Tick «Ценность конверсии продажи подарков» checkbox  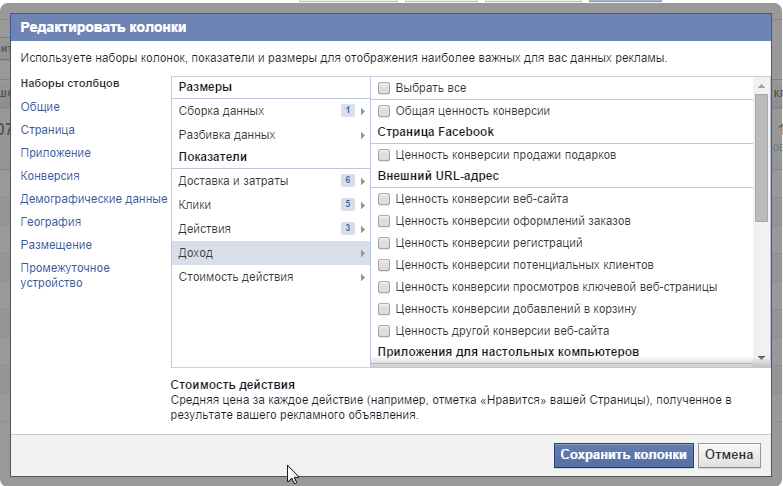[x=384, y=155]
